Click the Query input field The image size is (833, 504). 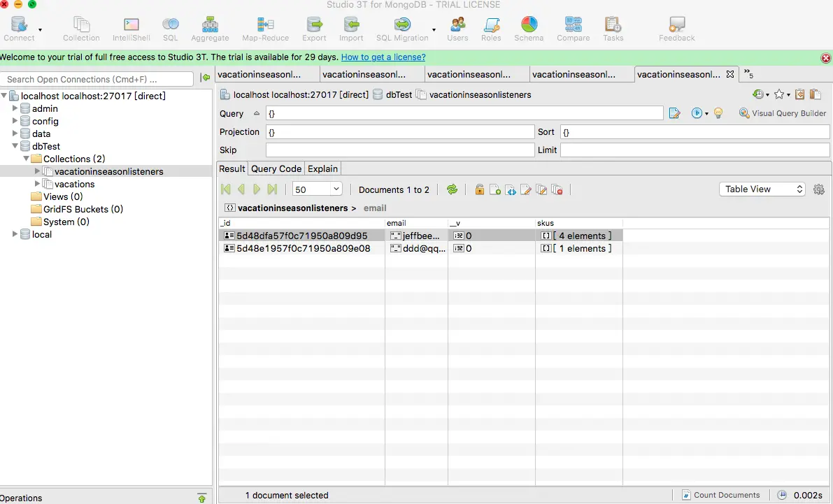(x=464, y=113)
